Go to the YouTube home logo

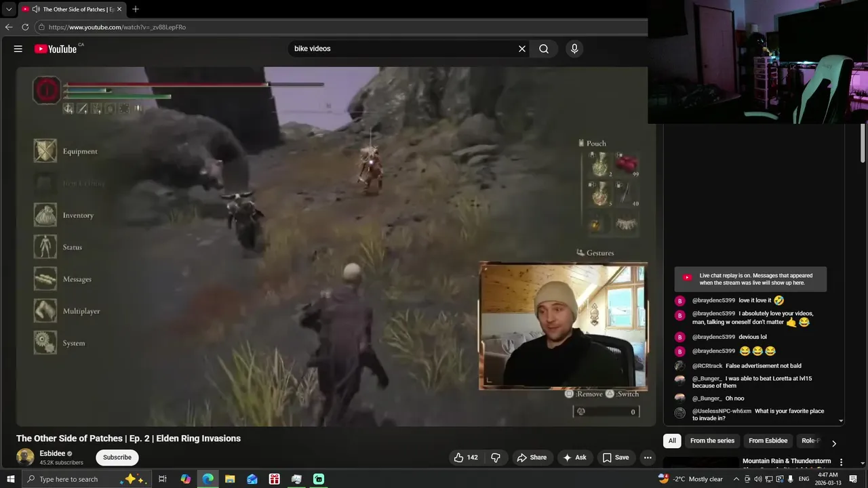pos(55,49)
